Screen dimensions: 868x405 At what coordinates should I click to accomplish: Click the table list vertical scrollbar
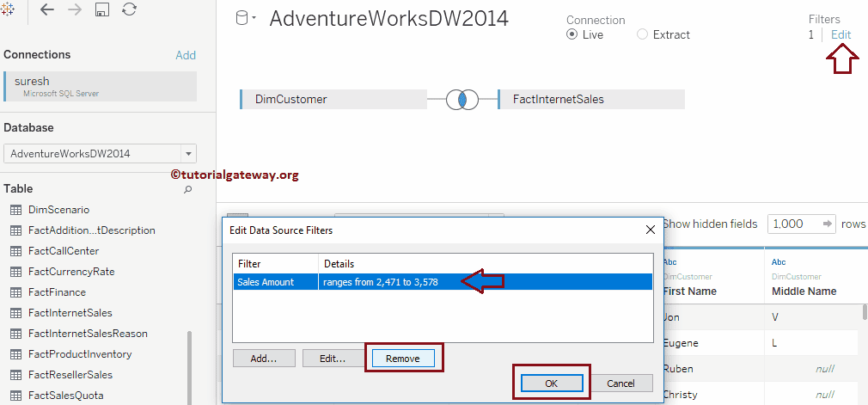189,367
